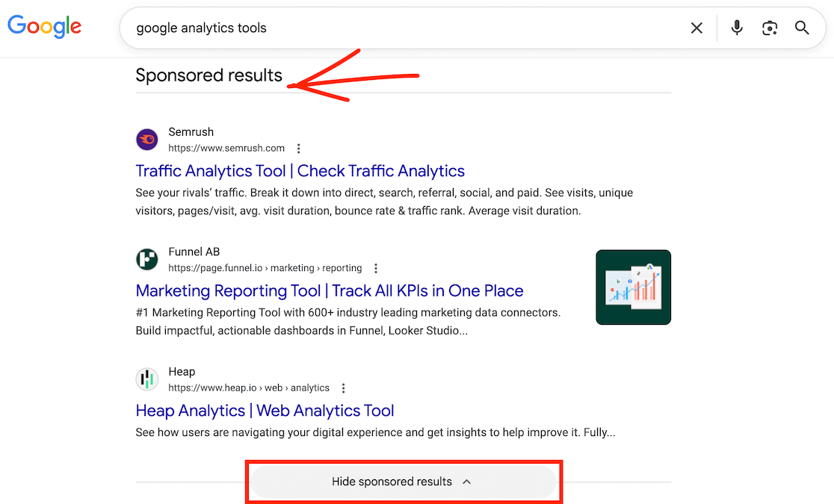The height and width of the screenshot is (504, 834).
Task: Open Google Lens image search
Action: pyautogui.click(x=770, y=27)
